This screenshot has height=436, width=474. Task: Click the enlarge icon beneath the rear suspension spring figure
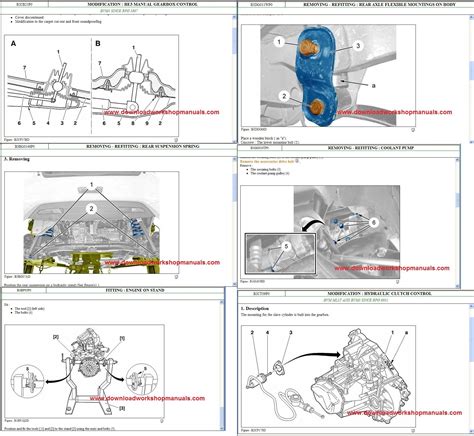[x=176, y=277]
